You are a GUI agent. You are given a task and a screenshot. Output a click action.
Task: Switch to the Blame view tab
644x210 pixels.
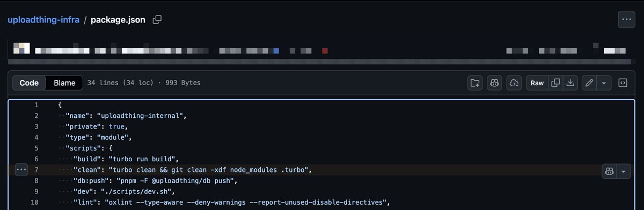click(64, 83)
